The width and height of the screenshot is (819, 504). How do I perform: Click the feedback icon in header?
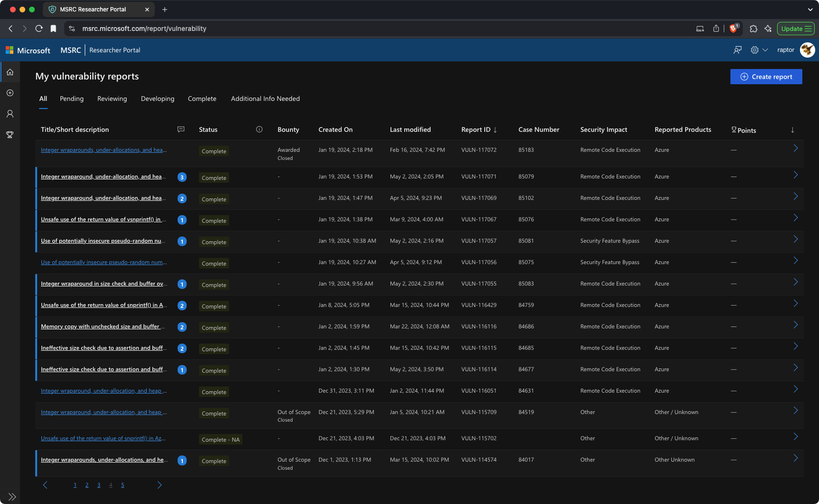tap(738, 50)
